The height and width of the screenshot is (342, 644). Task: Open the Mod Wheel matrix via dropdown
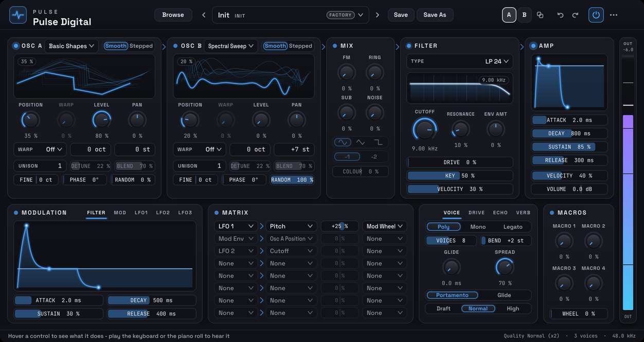coord(385,226)
